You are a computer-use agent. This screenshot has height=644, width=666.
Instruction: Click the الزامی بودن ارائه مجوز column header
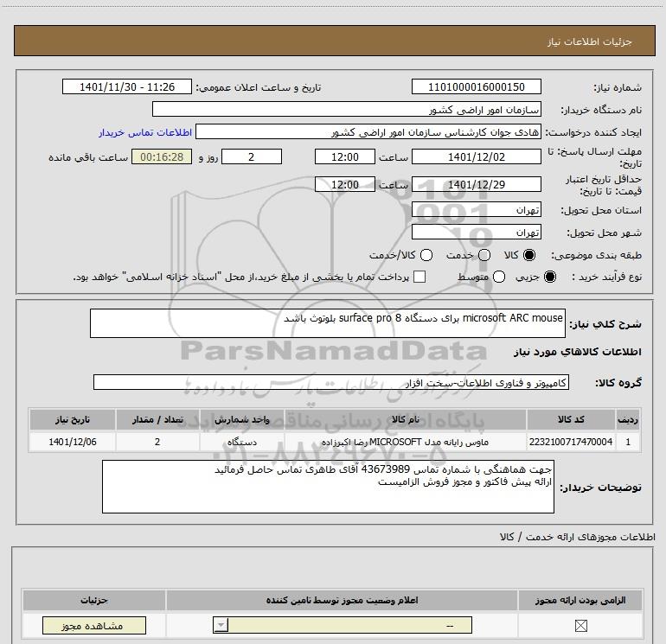point(580,600)
